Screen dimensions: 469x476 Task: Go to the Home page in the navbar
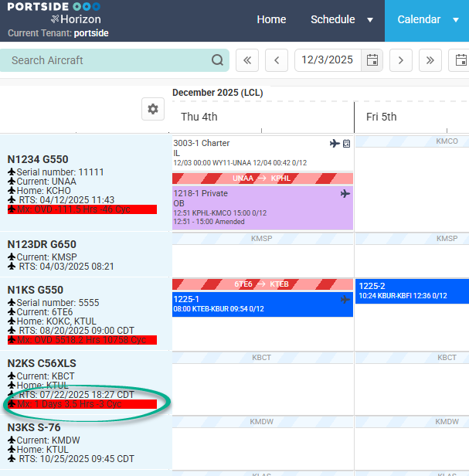(271, 20)
